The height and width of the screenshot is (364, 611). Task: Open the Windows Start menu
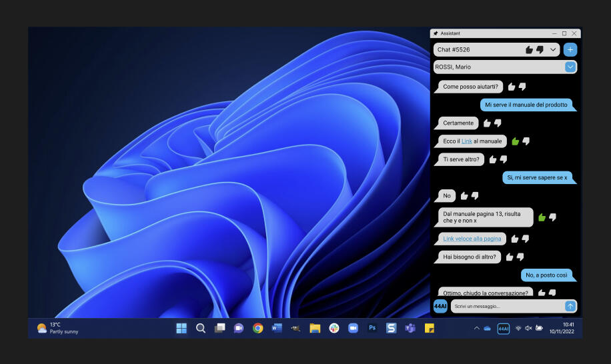(x=181, y=328)
